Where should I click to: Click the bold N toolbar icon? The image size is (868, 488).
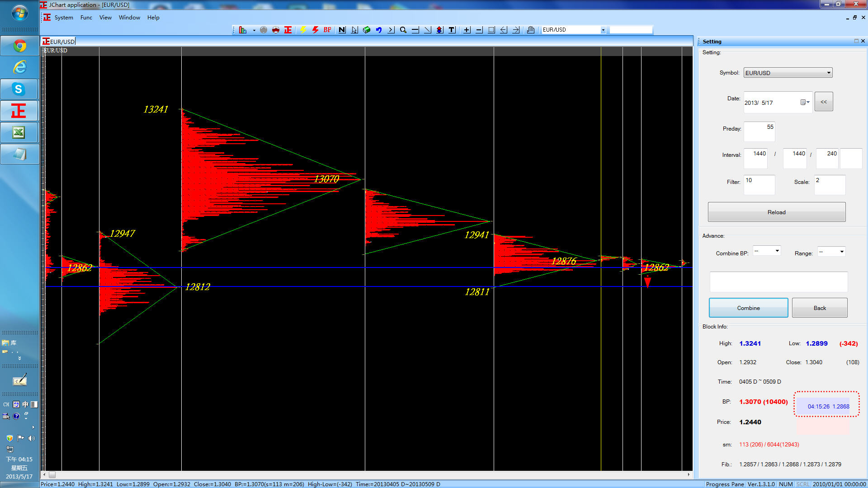pos(342,30)
